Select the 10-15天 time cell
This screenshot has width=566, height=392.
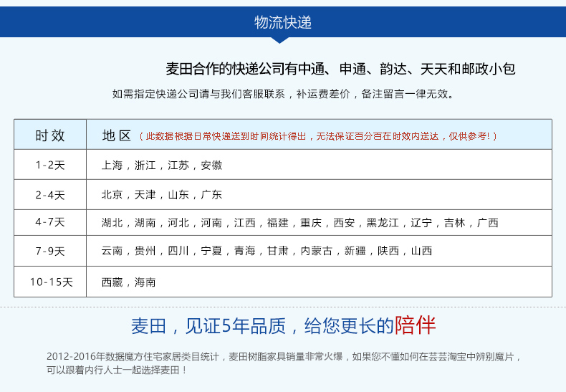[x=50, y=282]
